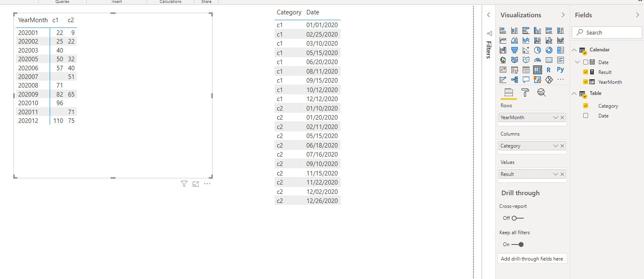Select the stacked bar chart visual
Viewport: 644px width, 279px height.
(503, 30)
